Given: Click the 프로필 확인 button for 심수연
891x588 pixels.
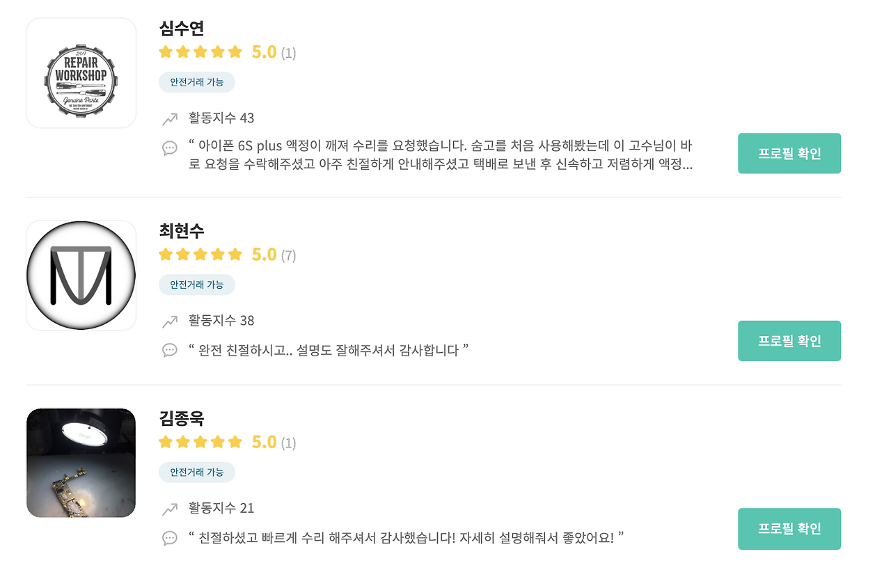Looking at the screenshot, I should coord(789,153).
